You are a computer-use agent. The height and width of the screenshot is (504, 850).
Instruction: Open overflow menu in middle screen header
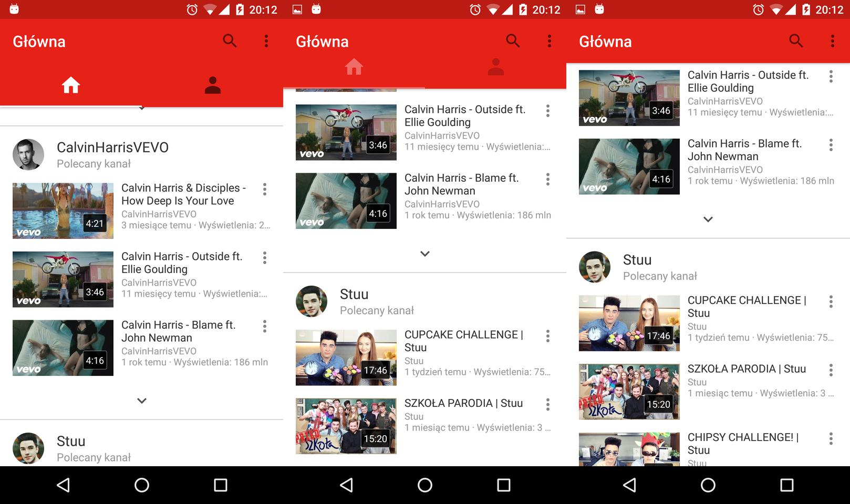click(550, 41)
